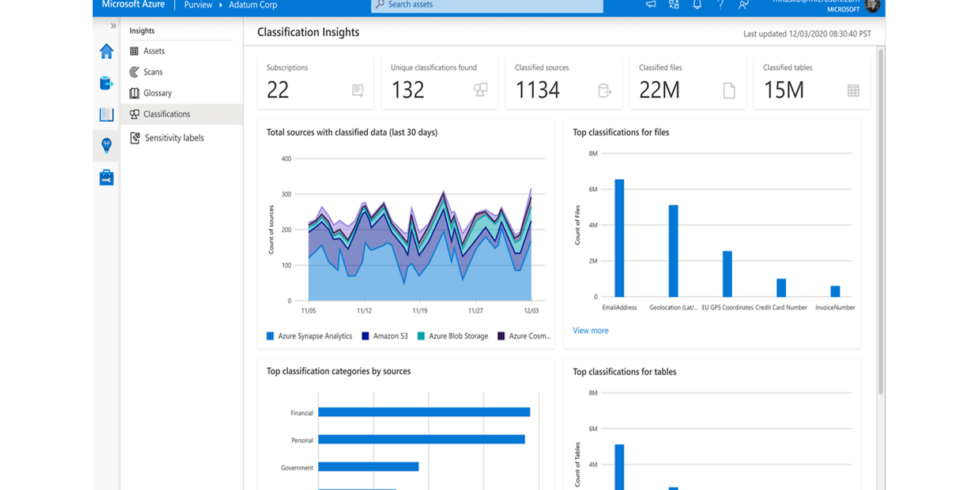
Task: Open the Management toolbox icon in left rail
Action: point(107,177)
